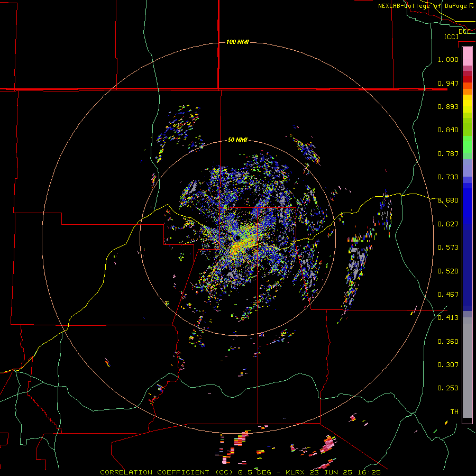
Task: Select the 0.787 scale value
Action: click(x=448, y=153)
